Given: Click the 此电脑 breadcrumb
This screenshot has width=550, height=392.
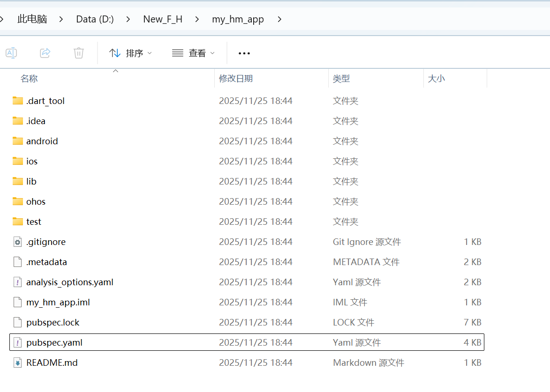Looking at the screenshot, I should [32, 19].
